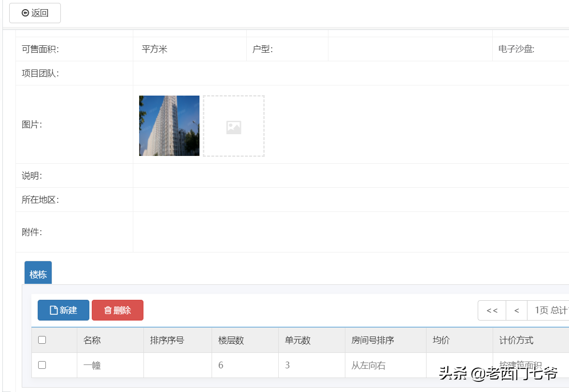
Task: Click the << first page icon
Action: tap(491, 310)
